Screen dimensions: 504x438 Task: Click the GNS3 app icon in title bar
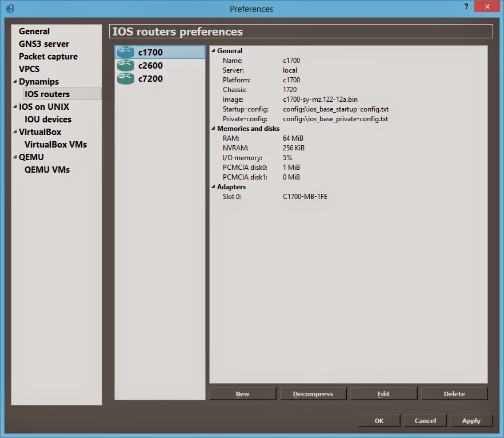[10, 9]
